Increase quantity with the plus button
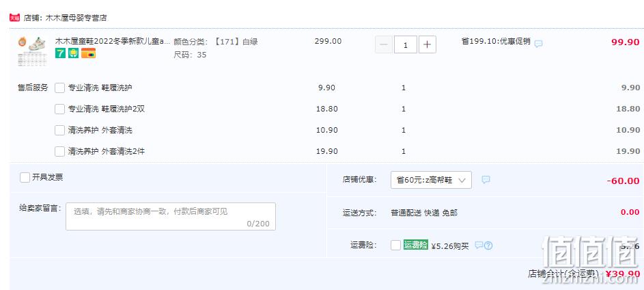This screenshot has width=644, height=290. [427, 44]
